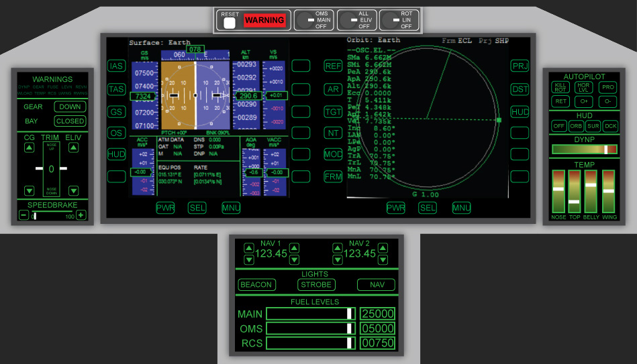Engage HOR LVL autopilot
The height and width of the screenshot is (364, 637).
[x=584, y=87]
